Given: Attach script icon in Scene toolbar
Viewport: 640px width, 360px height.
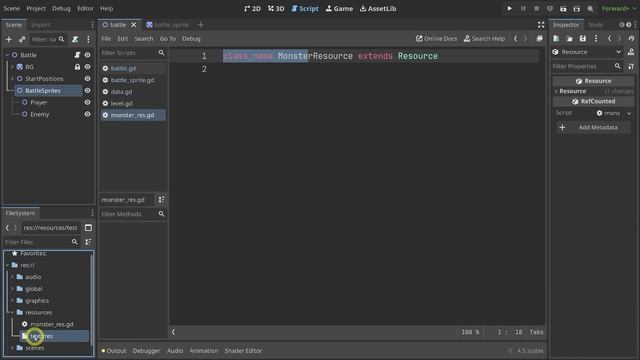Looking at the screenshot, I should click(75, 39).
